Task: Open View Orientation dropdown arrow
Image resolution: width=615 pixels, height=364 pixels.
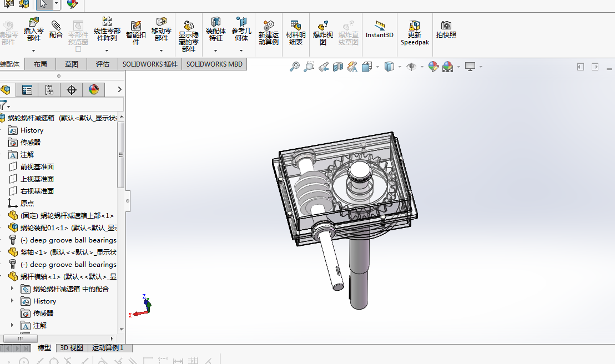Action: pyautogui.click(x=377, y=67)
